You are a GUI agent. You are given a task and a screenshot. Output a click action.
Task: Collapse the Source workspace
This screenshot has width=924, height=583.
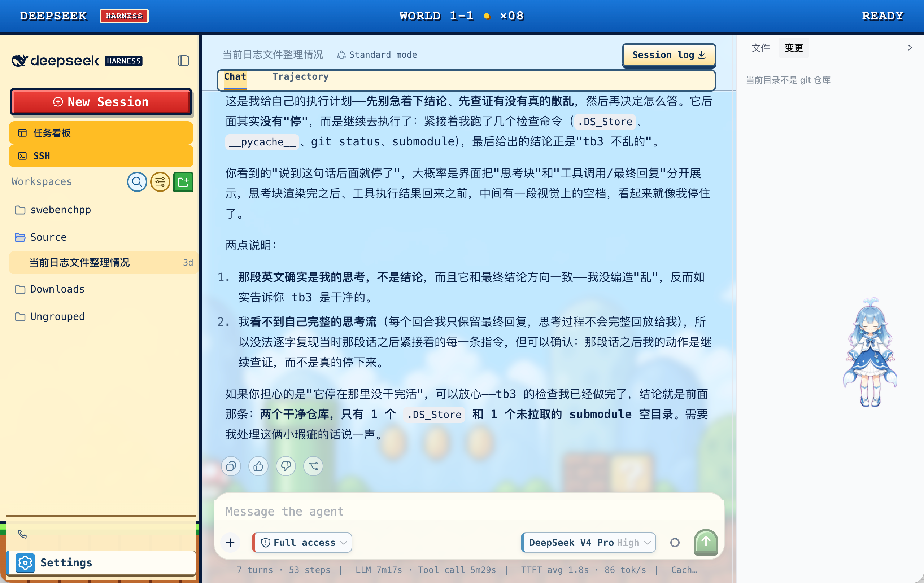tap(48, 237)
